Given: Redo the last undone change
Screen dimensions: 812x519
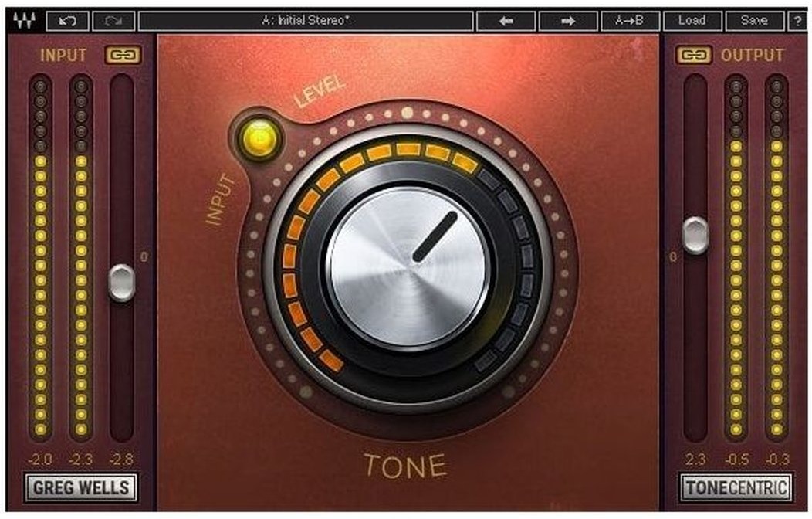Looking at the screenshot, I should (x=113, y=21).
